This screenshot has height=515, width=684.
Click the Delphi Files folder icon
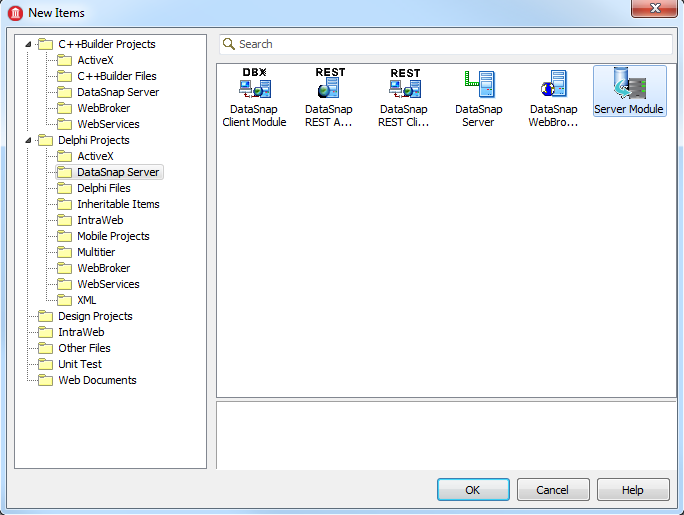click(x=64, y=188)
